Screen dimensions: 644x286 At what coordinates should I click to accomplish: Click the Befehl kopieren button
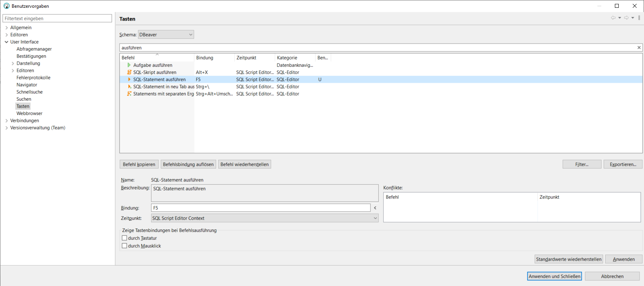(139, 164)
